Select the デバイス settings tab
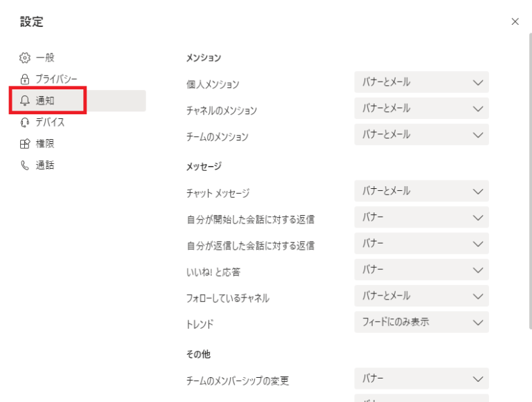532x402 pixels. 50,122
